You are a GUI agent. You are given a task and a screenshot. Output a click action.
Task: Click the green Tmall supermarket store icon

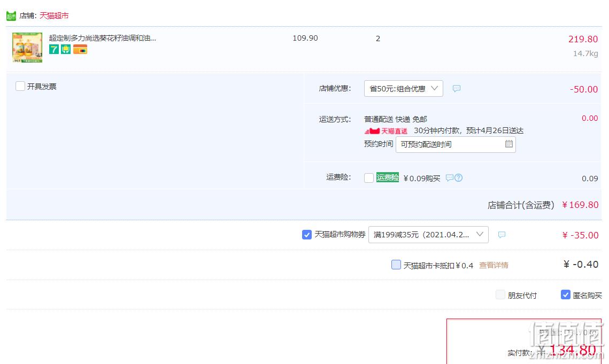[11, 16]
